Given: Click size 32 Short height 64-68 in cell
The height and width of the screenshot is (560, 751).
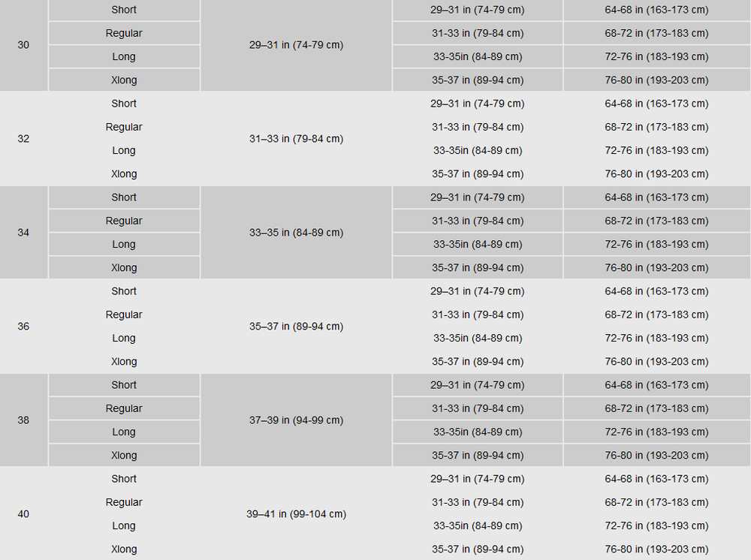Looking at the screenshot, I should [x=656, y=104].
